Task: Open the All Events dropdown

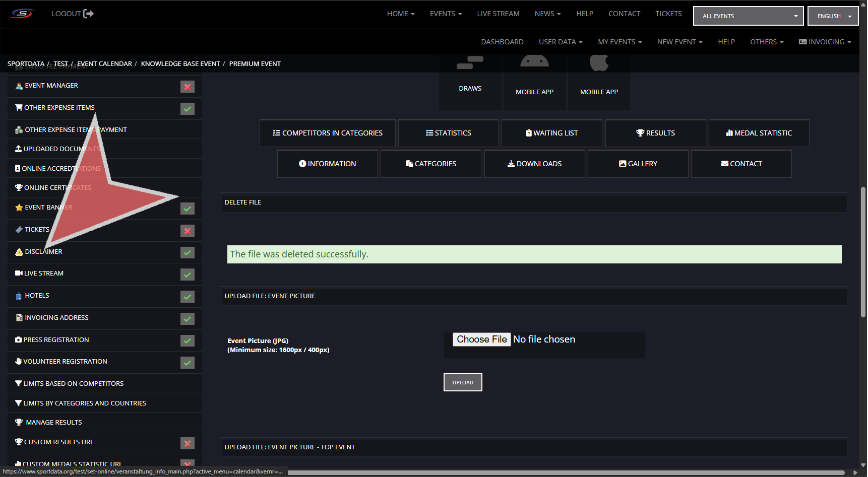Action: [x=748, y=16]
